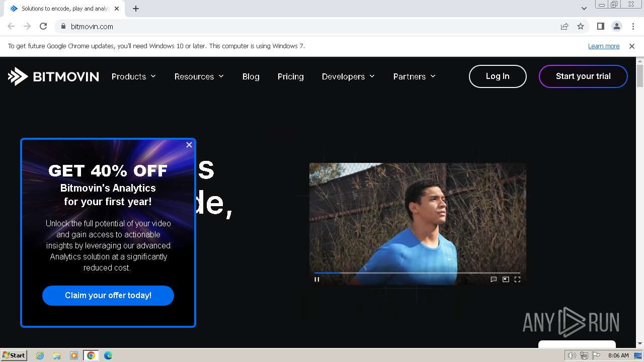
Task: Open Action Center flag icon
Action: (x=596, y=355)
